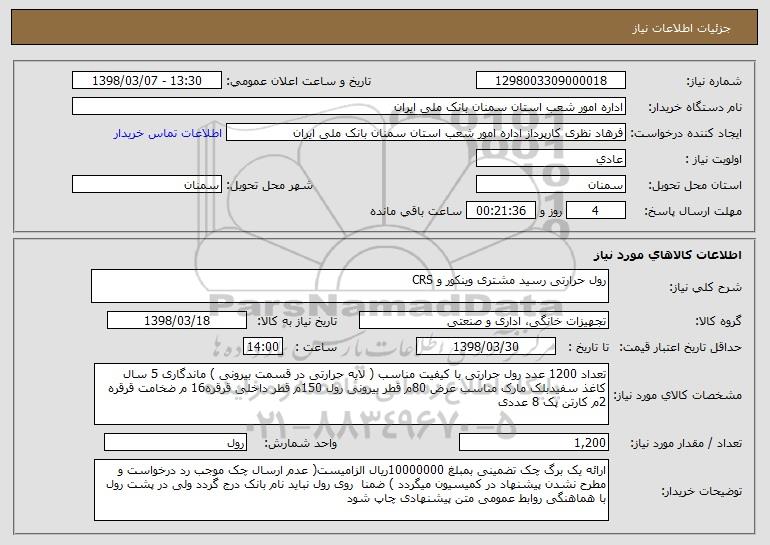Click the label ایجاد کننده درخواست
Image resolution: width=770 pixels, height=545 pixels.
coord(686,134)
